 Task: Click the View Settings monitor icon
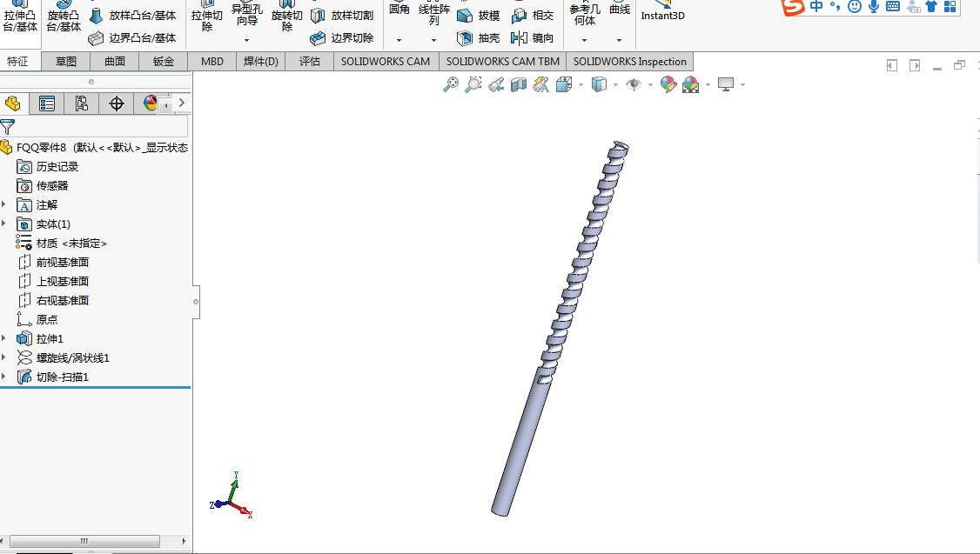point(726,84)
